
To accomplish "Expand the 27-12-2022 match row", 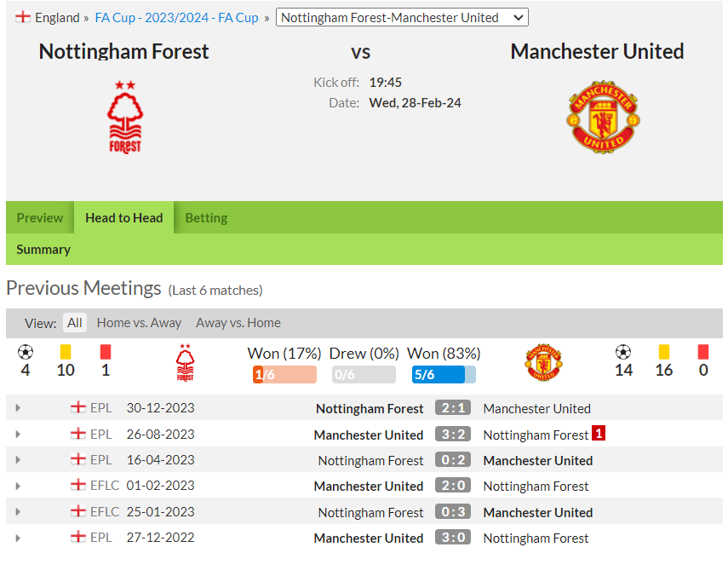I will (18, 538).
